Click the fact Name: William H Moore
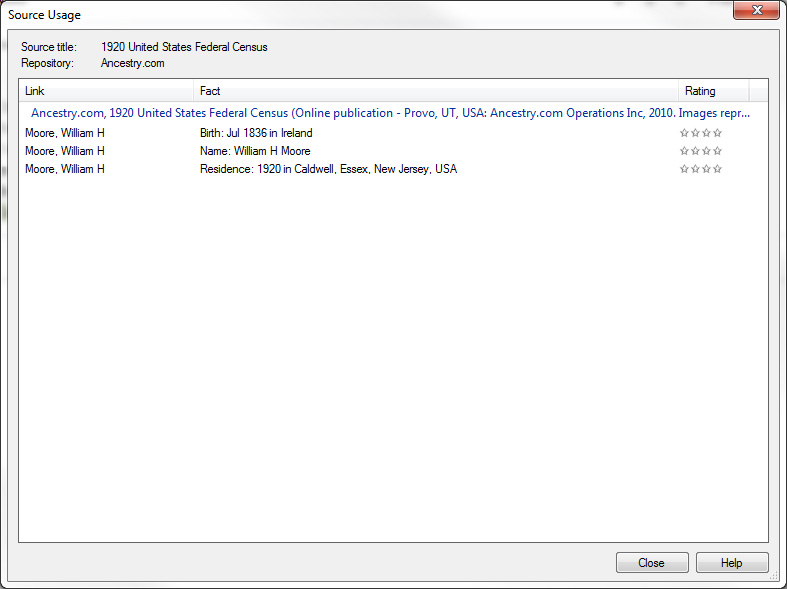The height and width of the screenshot is (589, 787). [x=255, y=151]
